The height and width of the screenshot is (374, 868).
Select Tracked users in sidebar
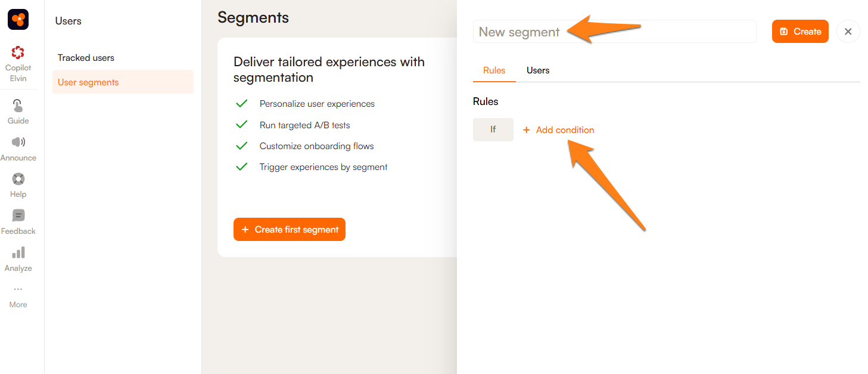[86, 58]
